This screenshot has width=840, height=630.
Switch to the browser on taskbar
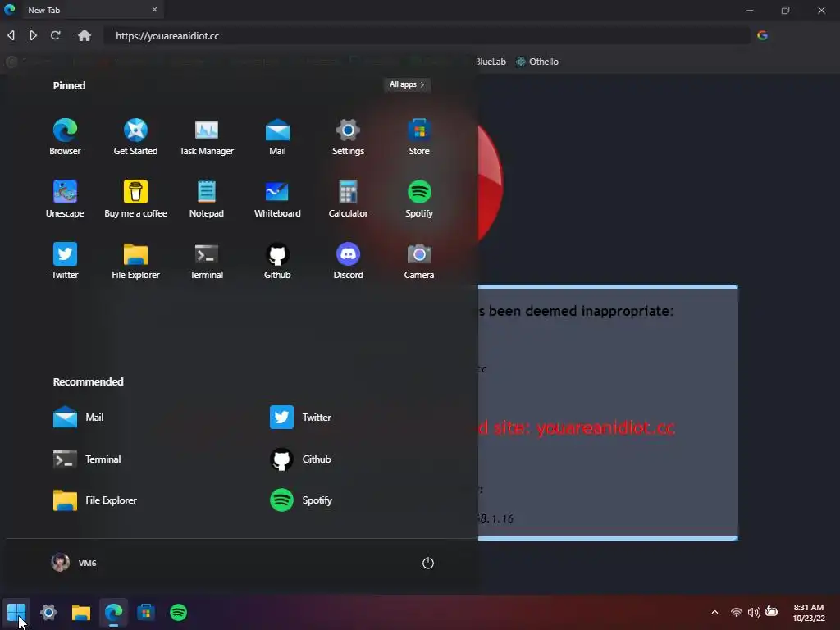113,612
